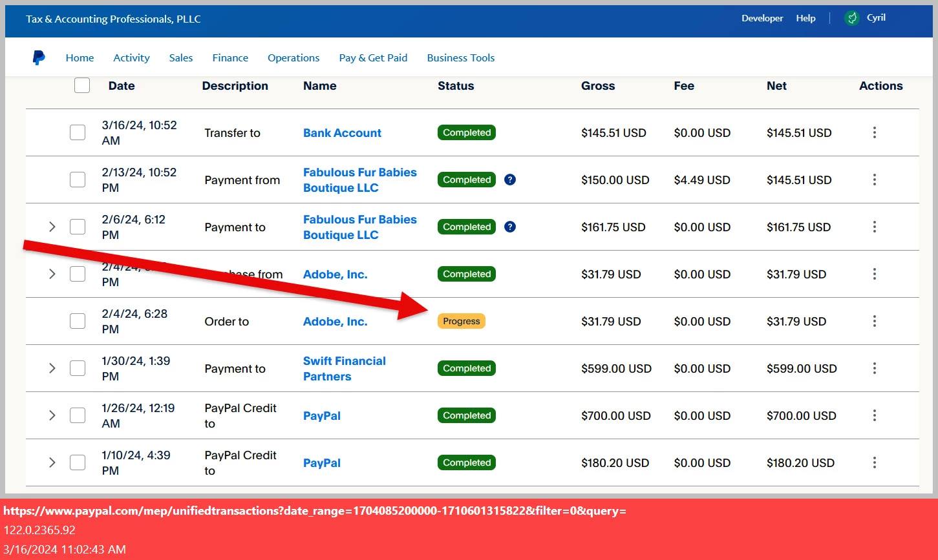Open actions menu for $180.20 PayPal Credit row
Image resolution: width=938 pixels, height=560 pixels.
(875, 462)
